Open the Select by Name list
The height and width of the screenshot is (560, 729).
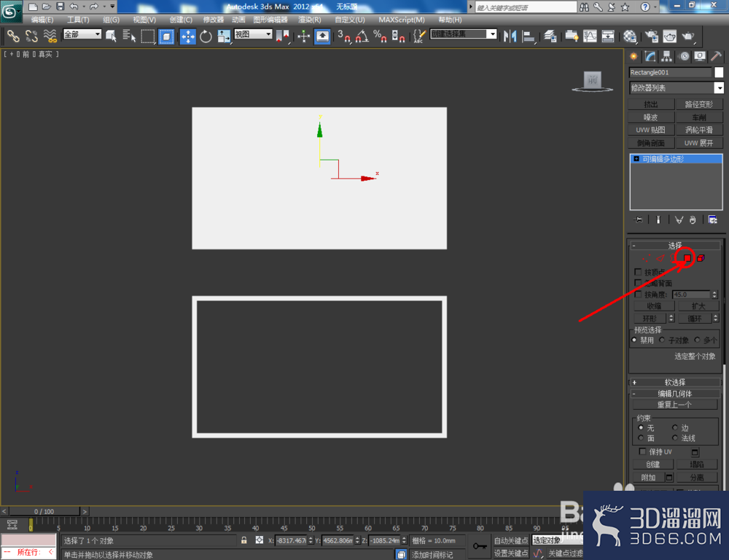[x=129, y=36]
